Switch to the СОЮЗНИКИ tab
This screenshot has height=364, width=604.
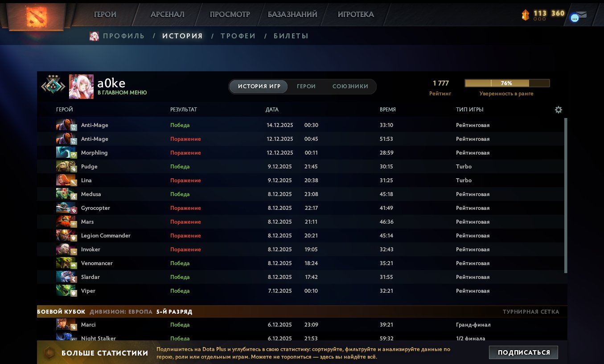click(x=350, y=86)
